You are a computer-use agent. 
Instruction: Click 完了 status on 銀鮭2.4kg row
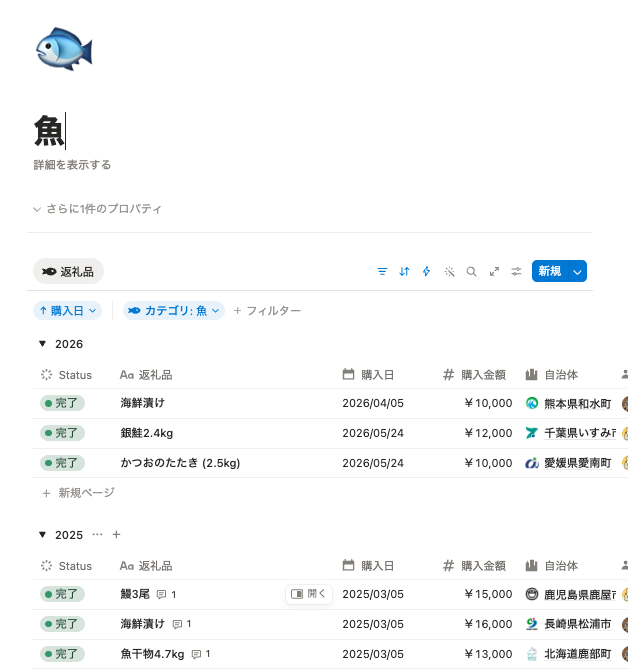tap(62, 433)
